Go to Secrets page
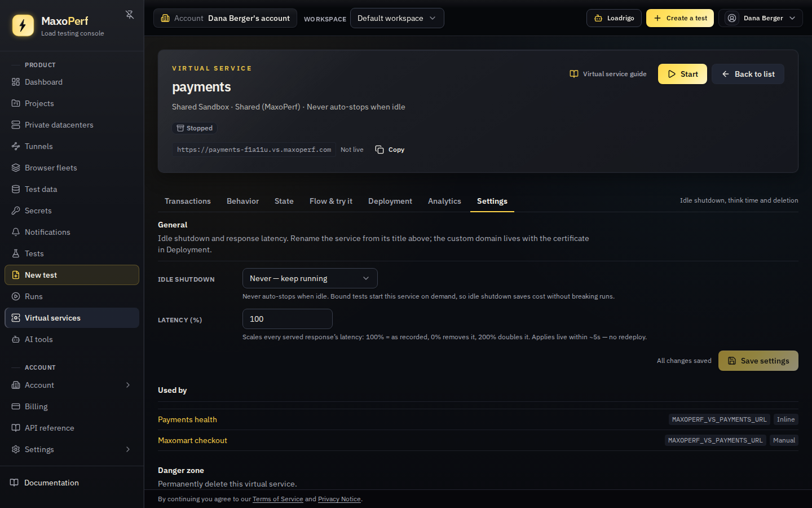Screen dimensions: 812x508 (x=72, y=211)
